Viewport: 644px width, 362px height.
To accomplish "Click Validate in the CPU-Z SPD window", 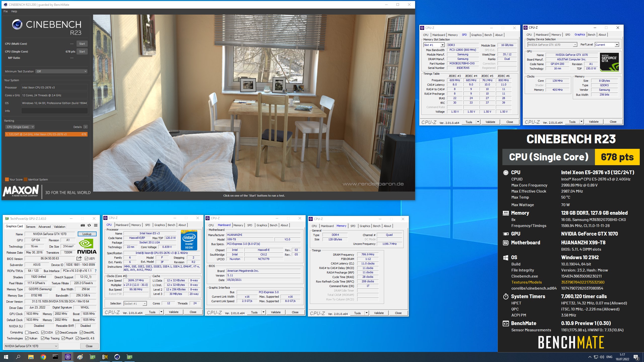I will point(490,122).
